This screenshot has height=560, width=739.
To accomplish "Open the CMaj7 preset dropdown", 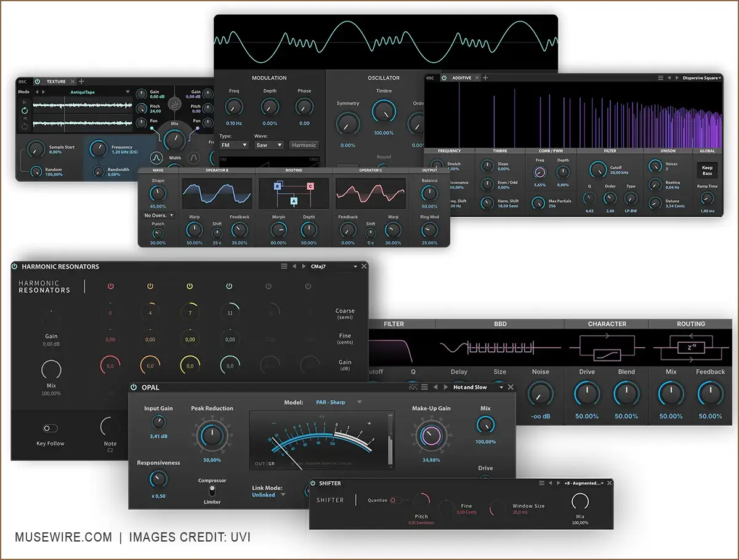I will pyautogui.click(x=333, y=266).
